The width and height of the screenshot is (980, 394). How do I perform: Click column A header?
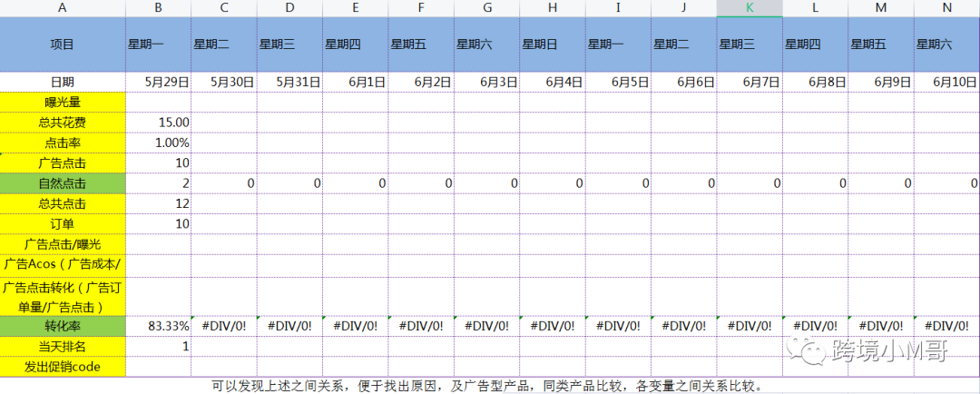coord(63,7)
